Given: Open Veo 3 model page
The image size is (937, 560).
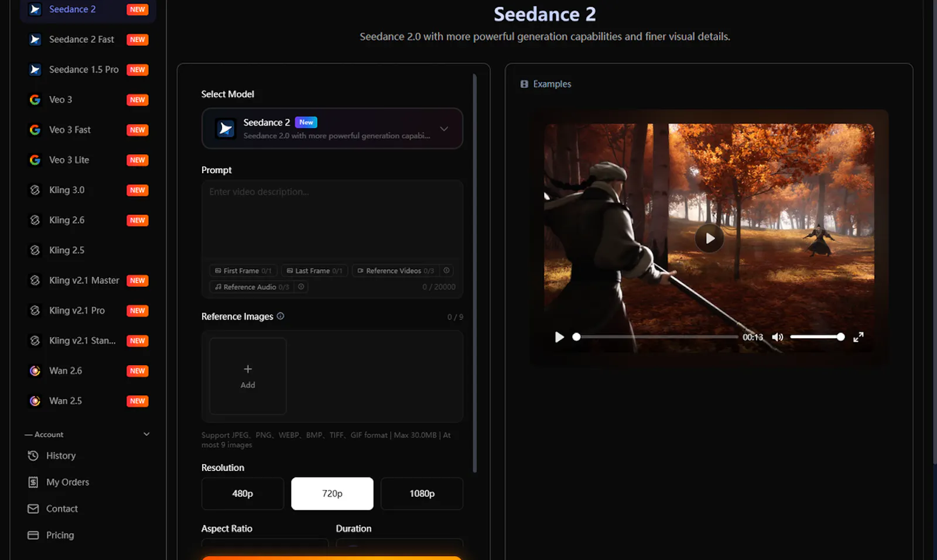Looking at the screenshot, I should coord(88,99).
